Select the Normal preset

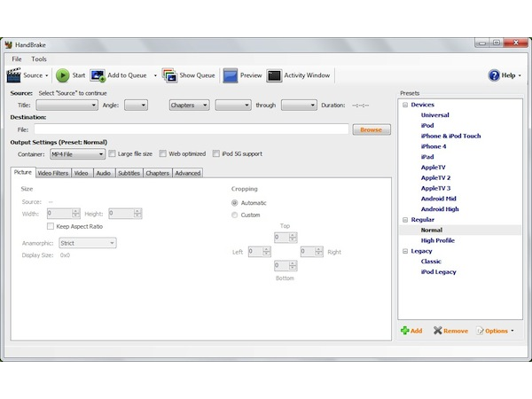pos(432,230)
